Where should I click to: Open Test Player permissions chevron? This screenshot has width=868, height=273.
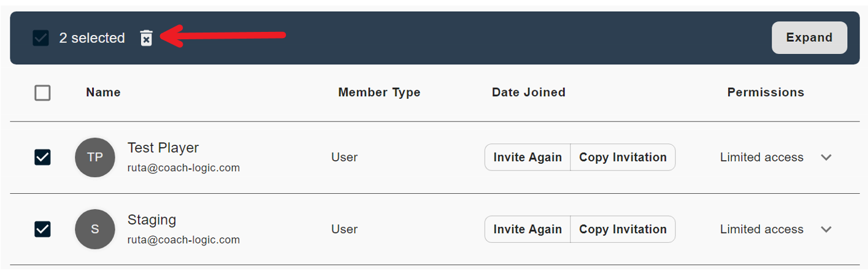pyautogui.click(x=826, y=158)
